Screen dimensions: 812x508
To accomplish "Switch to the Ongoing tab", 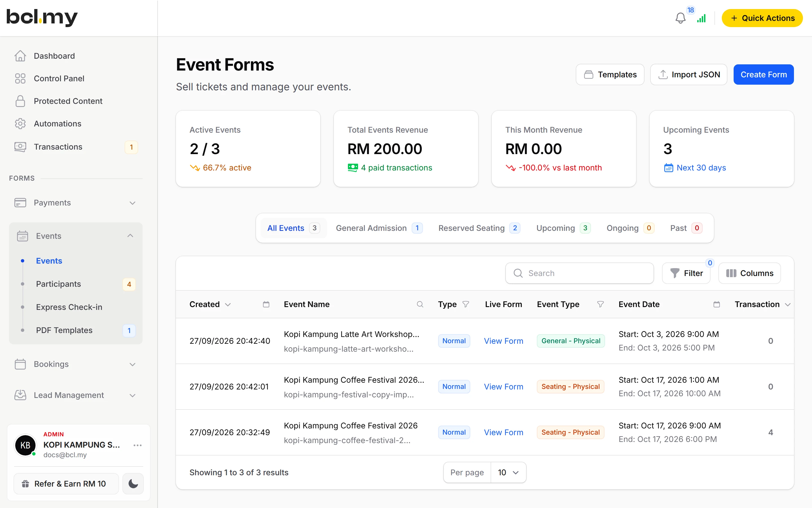I will coord(630,228).
